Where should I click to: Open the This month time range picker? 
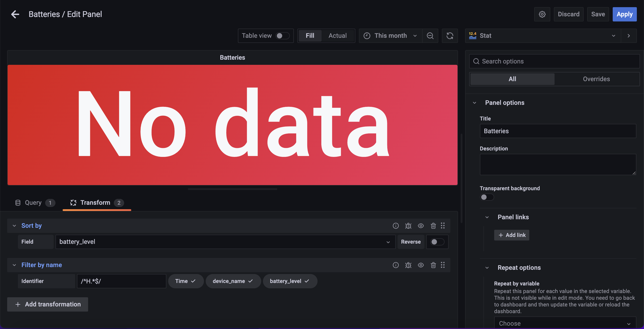pyautogui.click(x=390, y=36)
